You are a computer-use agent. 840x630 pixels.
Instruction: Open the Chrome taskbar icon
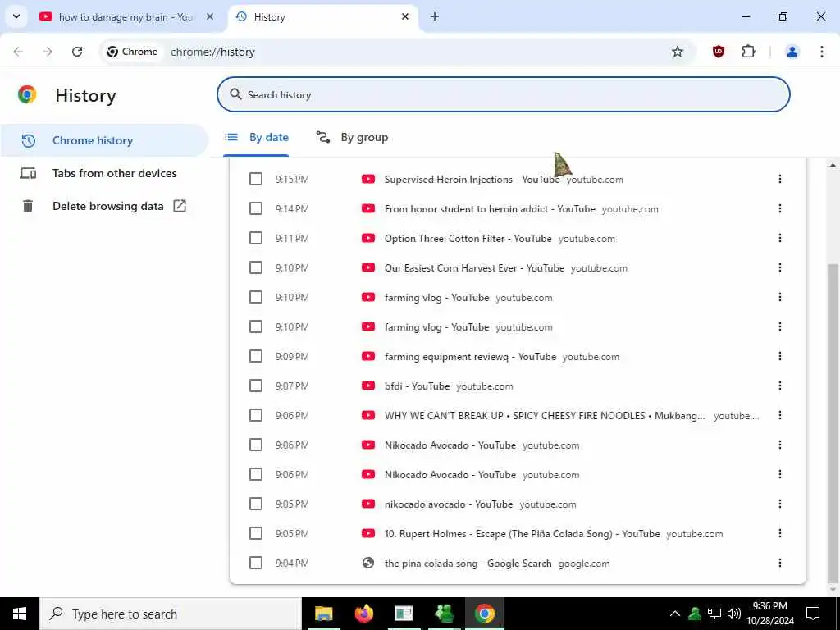484,614
